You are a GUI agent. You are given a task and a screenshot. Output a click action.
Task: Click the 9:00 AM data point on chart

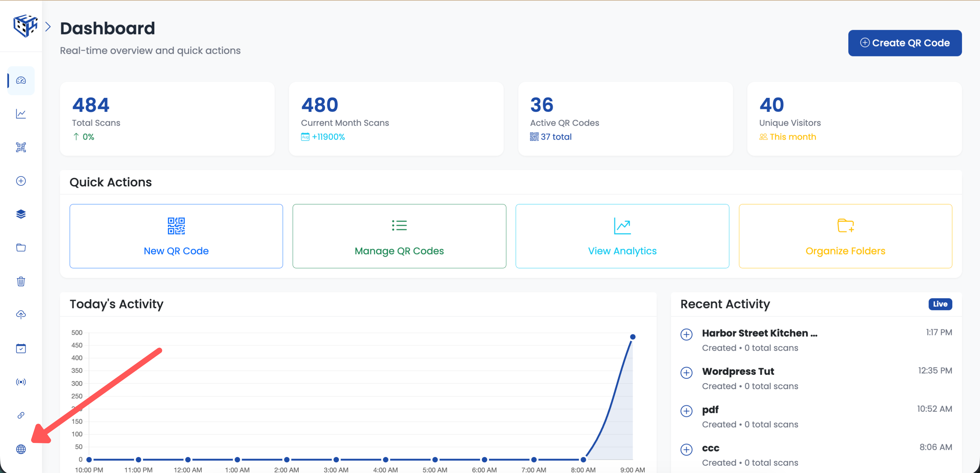click(632, 336)
